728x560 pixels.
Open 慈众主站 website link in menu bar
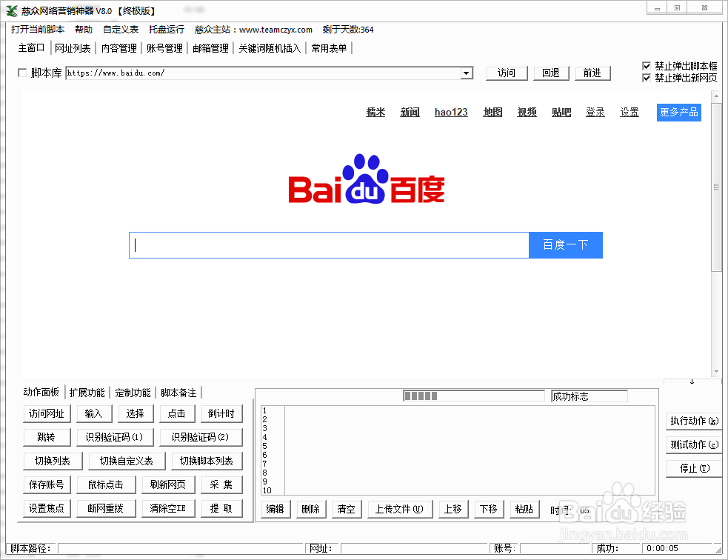[x=253, y=29]
